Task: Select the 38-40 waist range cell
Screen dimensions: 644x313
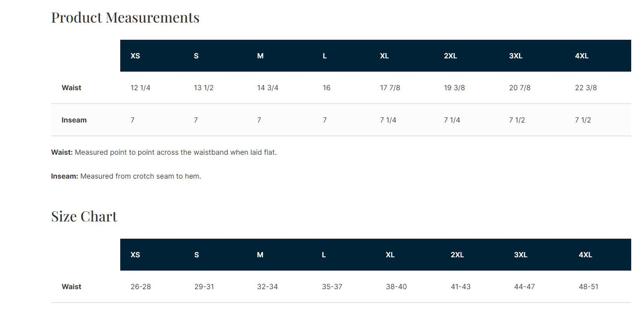Action: click(396, 287)
